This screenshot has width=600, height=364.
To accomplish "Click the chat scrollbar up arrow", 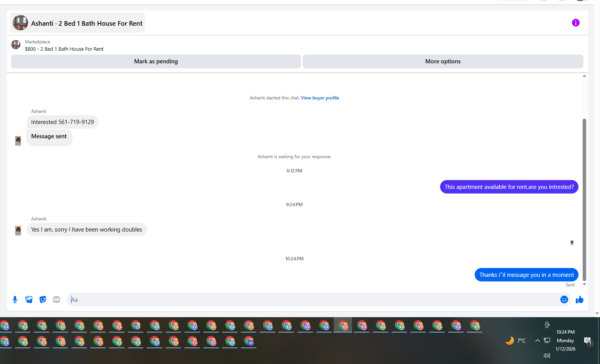I will click(x=584, y=76).
